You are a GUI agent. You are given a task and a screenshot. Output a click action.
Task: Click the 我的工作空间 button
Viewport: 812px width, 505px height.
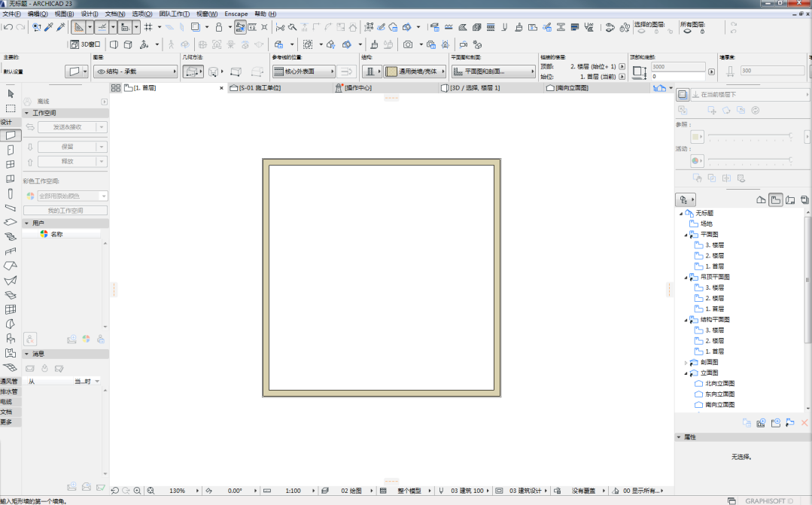(65, 210)
